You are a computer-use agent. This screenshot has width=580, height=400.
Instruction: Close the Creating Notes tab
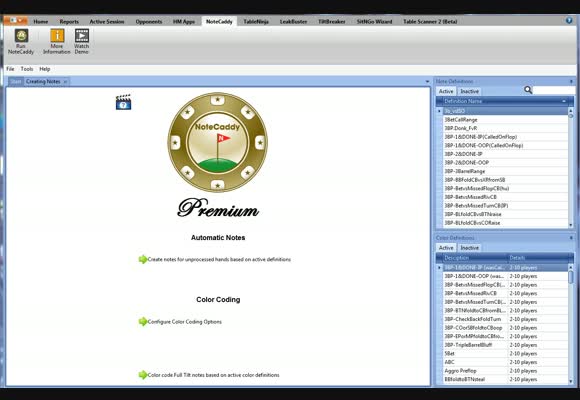pyautogui.click(x=65, y=82)
